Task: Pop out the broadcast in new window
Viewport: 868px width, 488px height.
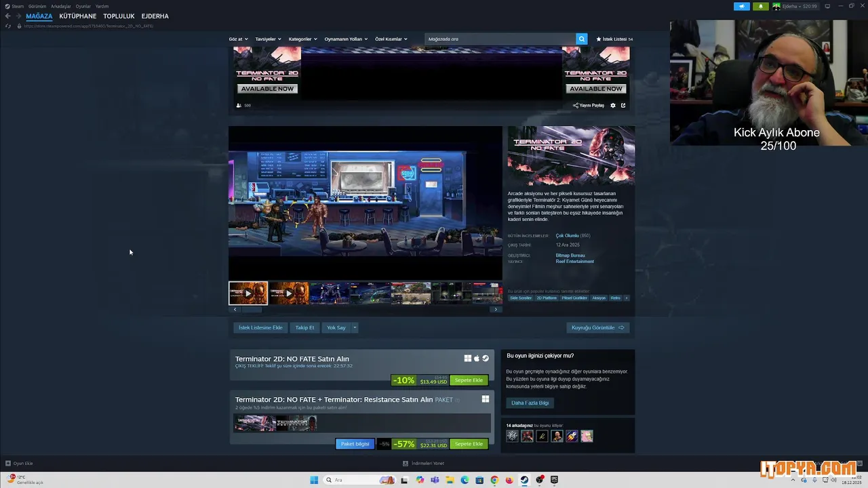Action: coord(623,106)
